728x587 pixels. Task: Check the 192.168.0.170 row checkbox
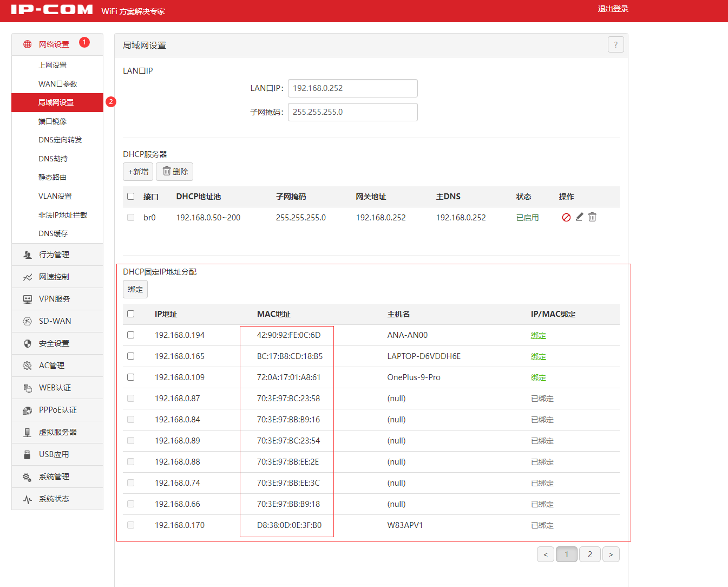(130, 525)
